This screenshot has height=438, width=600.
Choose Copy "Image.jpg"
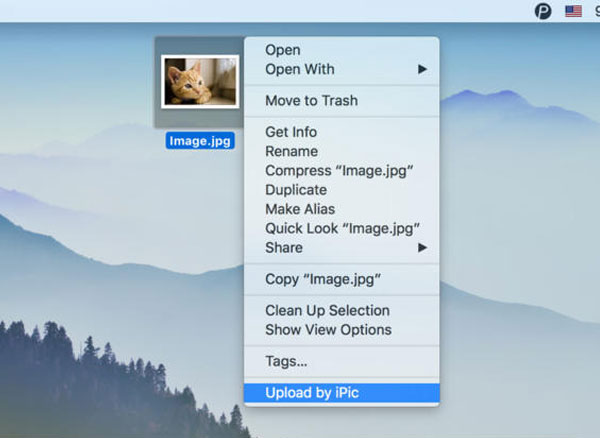point(342,279)
